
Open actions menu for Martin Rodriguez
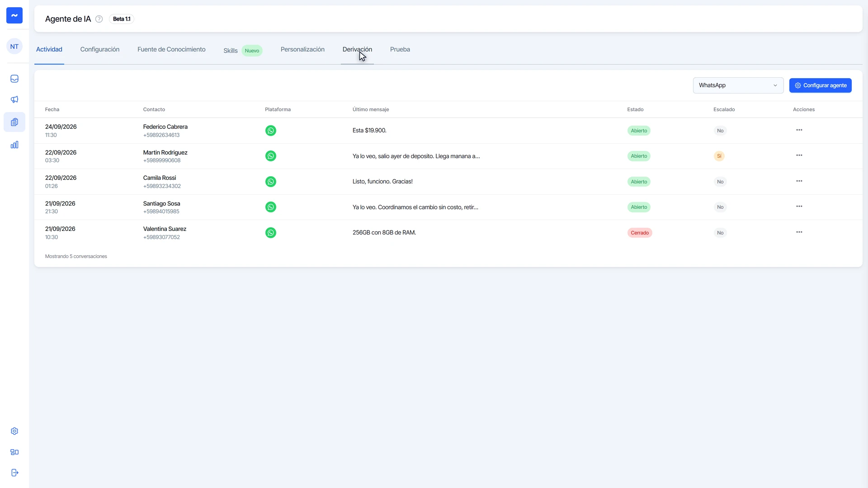pos(799,155)
